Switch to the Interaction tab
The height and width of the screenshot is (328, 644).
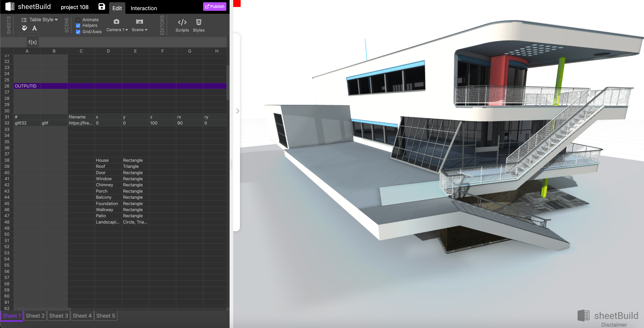tap(143, 8)
